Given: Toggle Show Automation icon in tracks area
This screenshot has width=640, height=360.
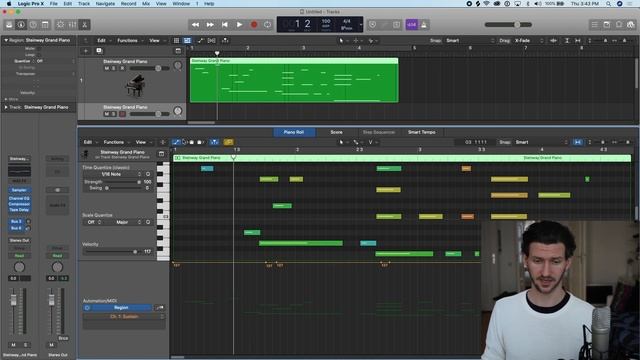Looking at the screenshot, I should tap(200, 40).
